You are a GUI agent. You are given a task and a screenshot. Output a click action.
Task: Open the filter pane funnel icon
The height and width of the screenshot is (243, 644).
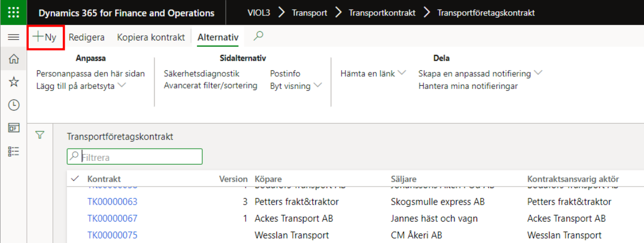(x=39, y=135)
